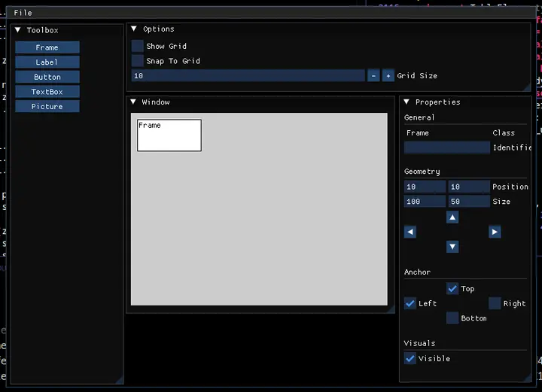This screenshot has height=392, width=542.
Task: Click the down arrow in Geometry
Action: (452, 247)
